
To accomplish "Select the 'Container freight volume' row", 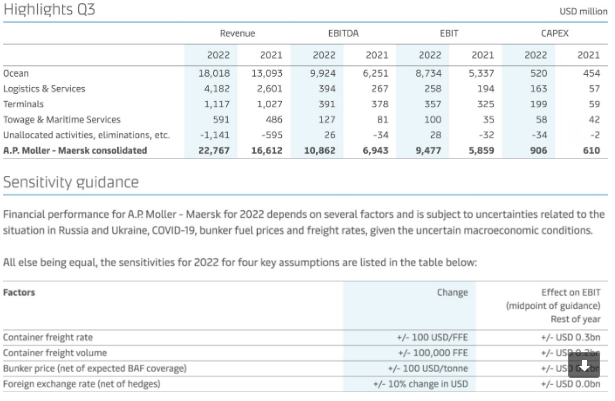I will 305,353.
